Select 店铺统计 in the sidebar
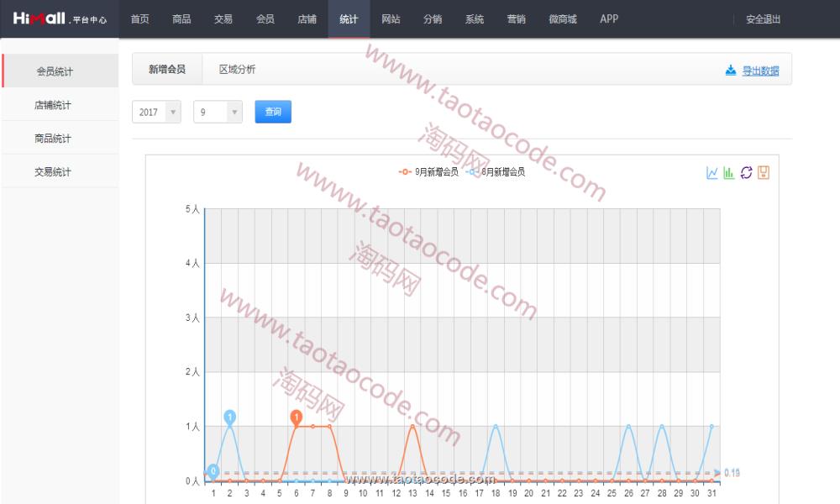The height and width of the screenshot is (504, 840). (x=53, y=105)
